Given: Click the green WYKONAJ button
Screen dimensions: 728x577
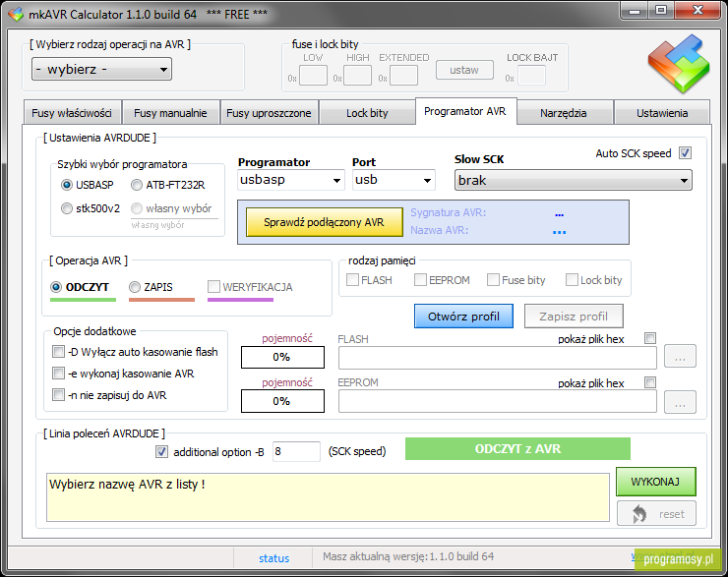Looking at the screenshot, I should click(x=655, y=482).
